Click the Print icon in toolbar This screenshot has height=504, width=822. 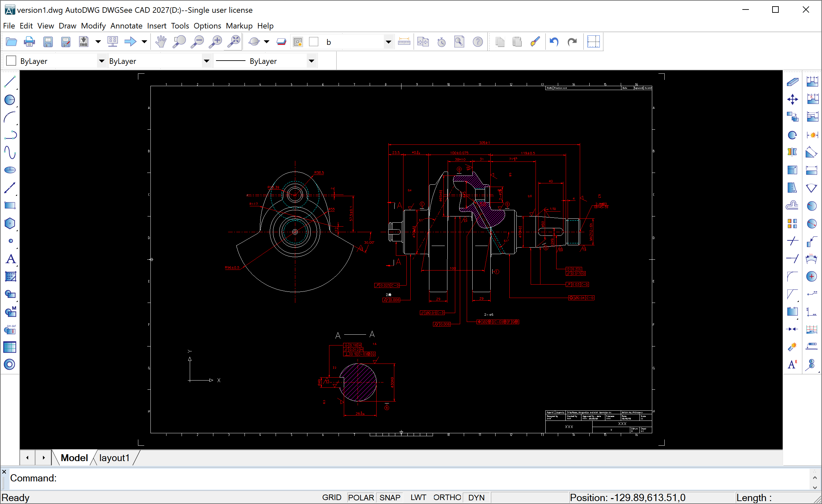(29, 42)
